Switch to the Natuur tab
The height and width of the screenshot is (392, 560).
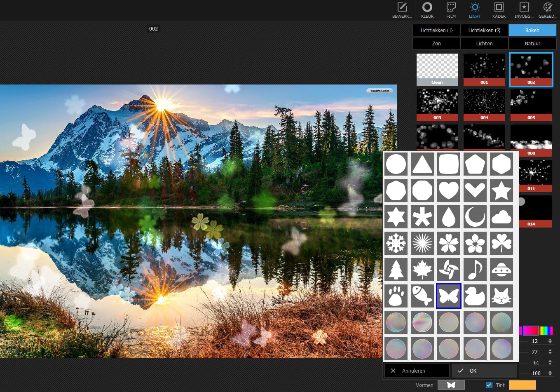pyautogui.click(x=532, y=43)
